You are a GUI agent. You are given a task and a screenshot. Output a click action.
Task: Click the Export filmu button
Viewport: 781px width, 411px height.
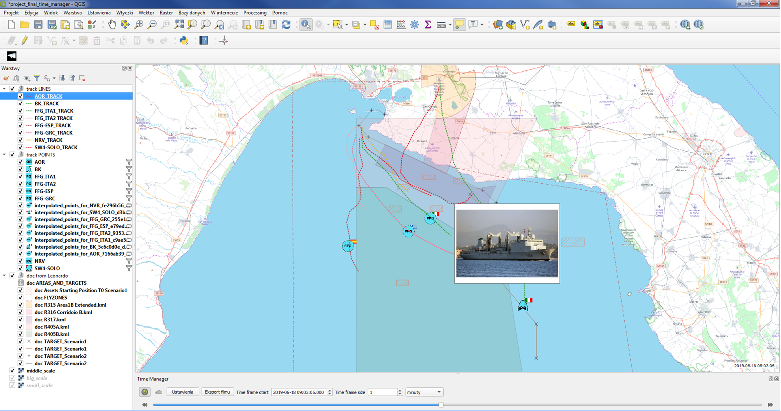[218, 393]
